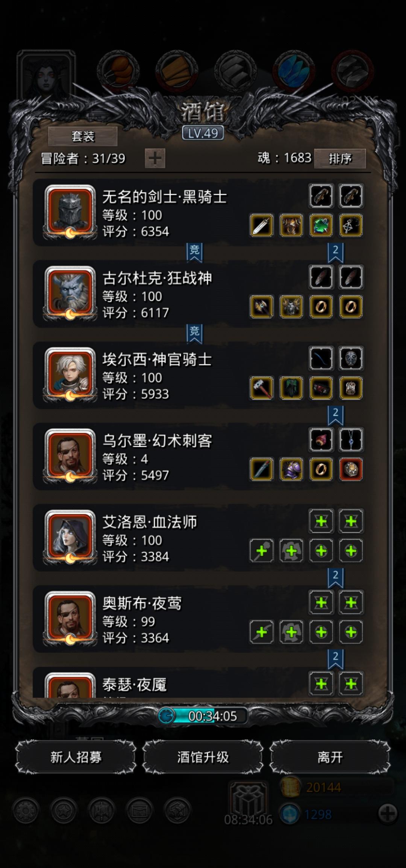406x868 pixels.
Task: Click the sword weapon icon of 黑骑士
Action: coord(261,225)
